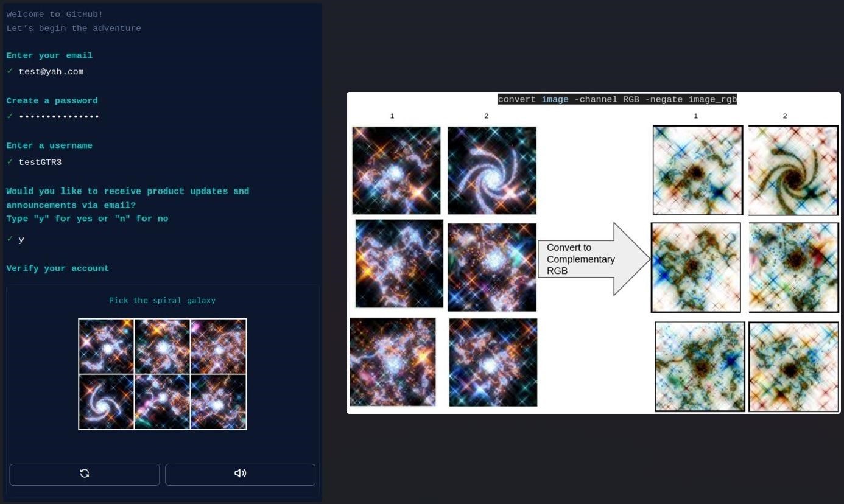Pick the top-middle galaxy tile in captcha
The width and height of the screenshot is (844, 504).
[x=162, y=346]
